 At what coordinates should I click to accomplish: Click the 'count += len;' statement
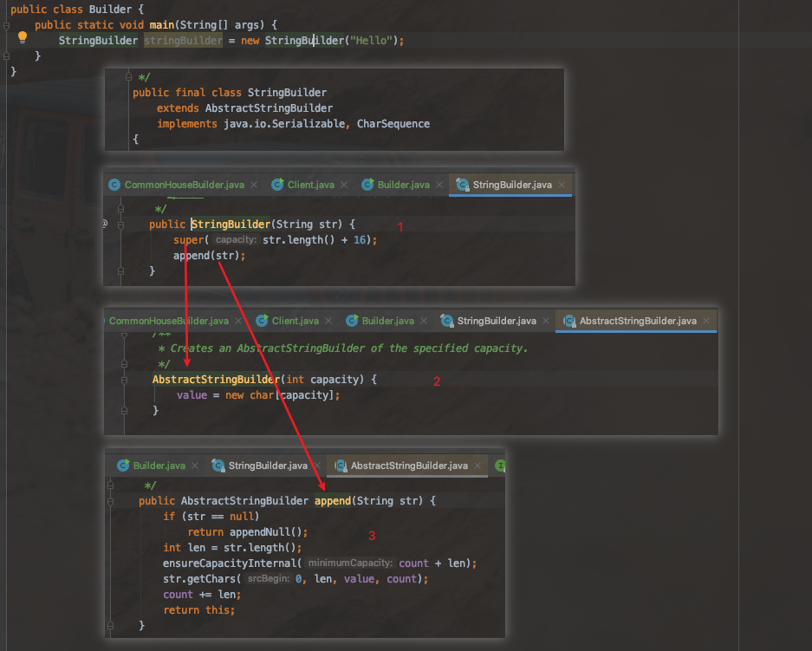[x=202, y=595]
